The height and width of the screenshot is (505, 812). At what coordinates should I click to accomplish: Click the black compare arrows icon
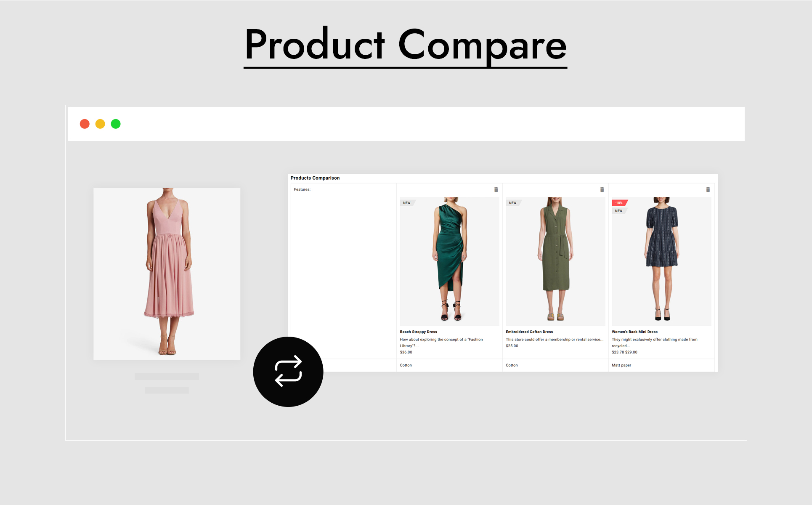288,371
